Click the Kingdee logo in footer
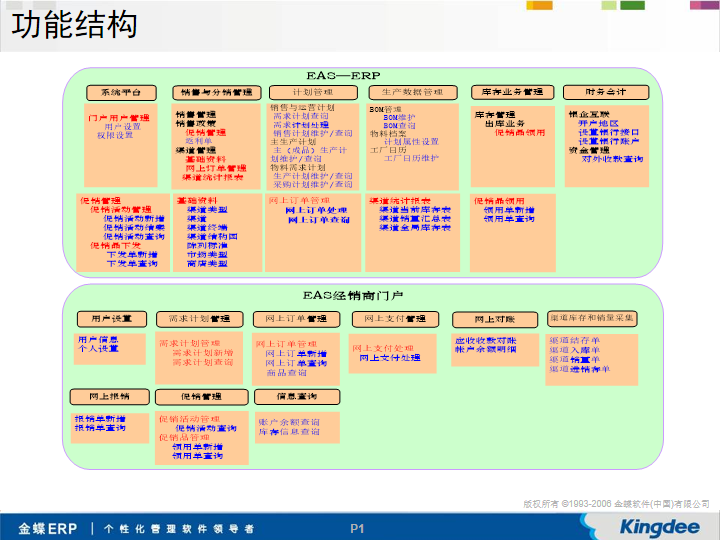Screen dimensions: 720x540 point(659,527)
